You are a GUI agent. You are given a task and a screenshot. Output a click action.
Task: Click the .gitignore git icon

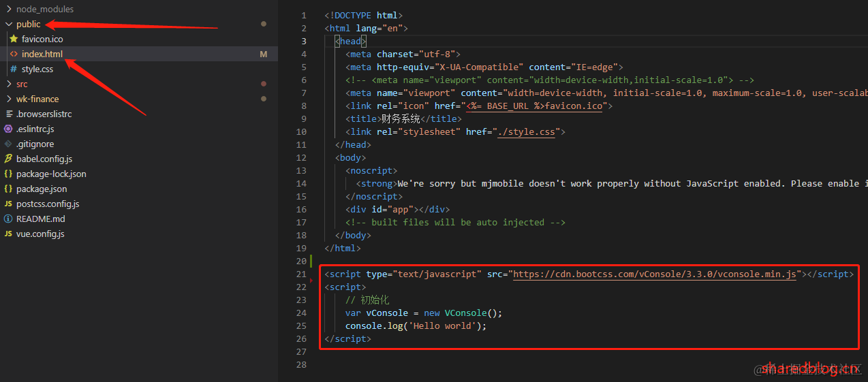[8, 144]
